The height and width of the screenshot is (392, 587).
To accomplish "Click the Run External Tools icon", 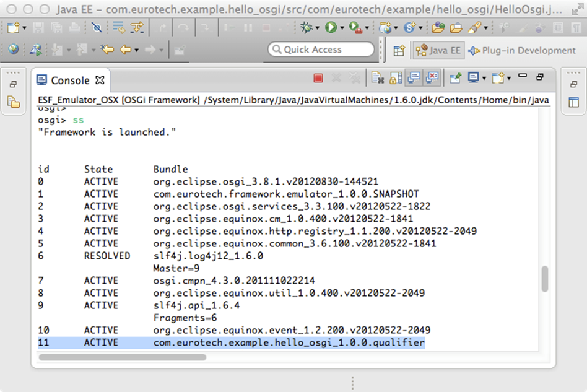I will [x=355, y=27].
